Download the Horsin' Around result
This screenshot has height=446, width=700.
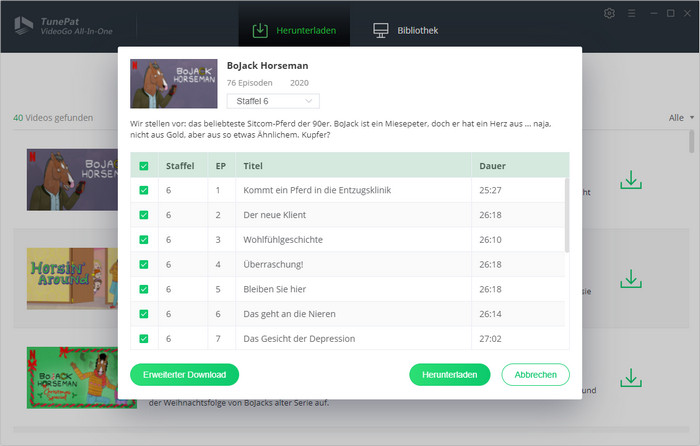pyautogui.click(x=631, y=279)
